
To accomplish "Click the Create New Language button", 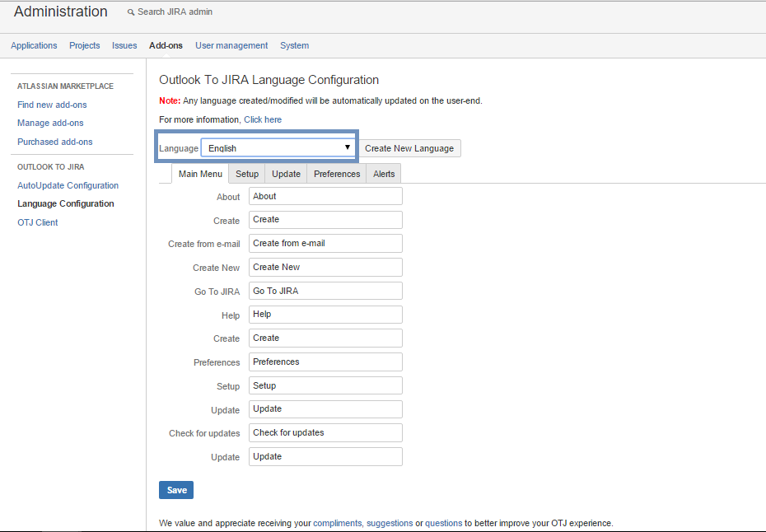I will point(409,148).
